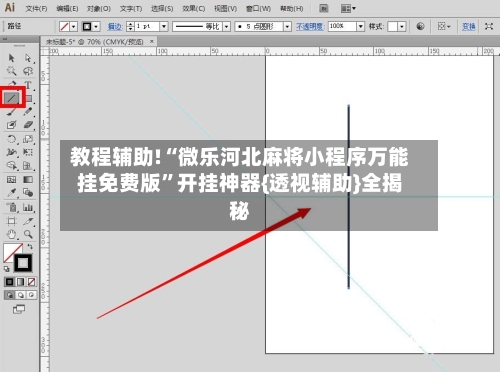This screenshot has width=500, height=372.
Task: Click the isolate selected object icon
Action: coord(489,26)
